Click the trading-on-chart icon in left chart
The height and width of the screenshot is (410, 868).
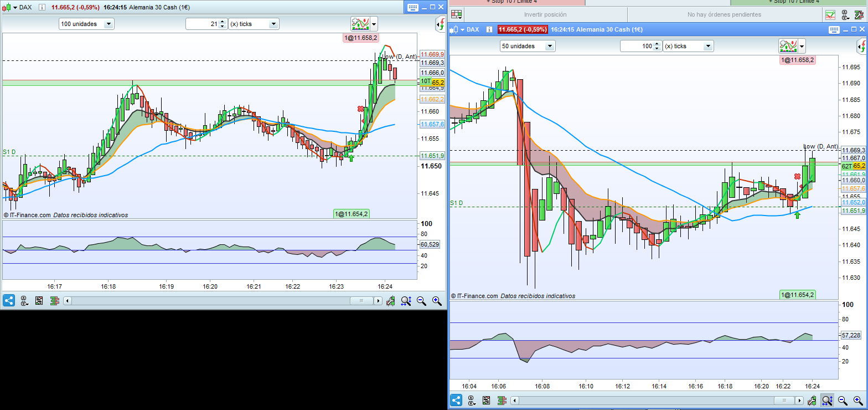click(391, 300)
